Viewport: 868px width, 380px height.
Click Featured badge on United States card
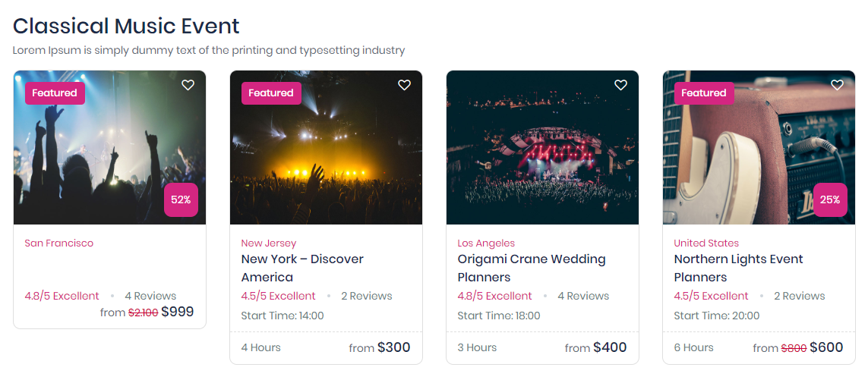[704, 93]
